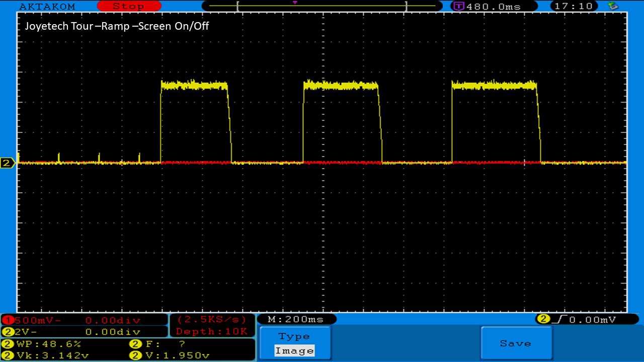
Task: Click the trigger position T icon
Action: coord(459,7)
